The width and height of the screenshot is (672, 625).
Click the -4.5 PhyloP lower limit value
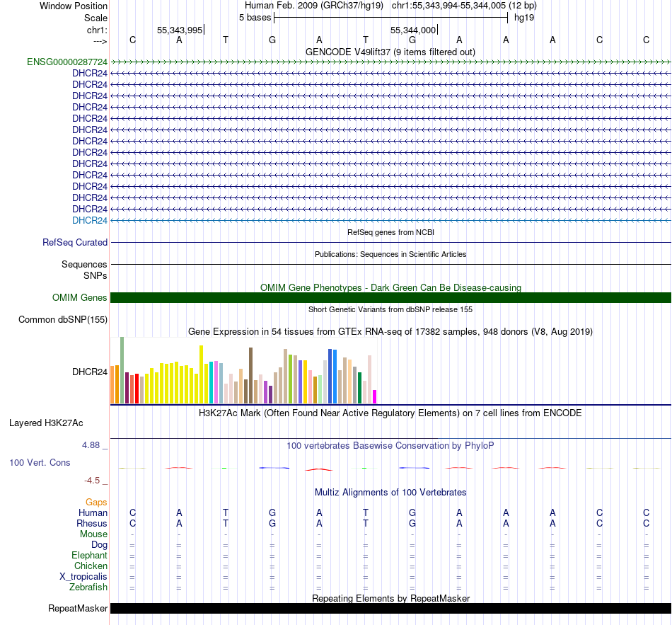(92, 481)
